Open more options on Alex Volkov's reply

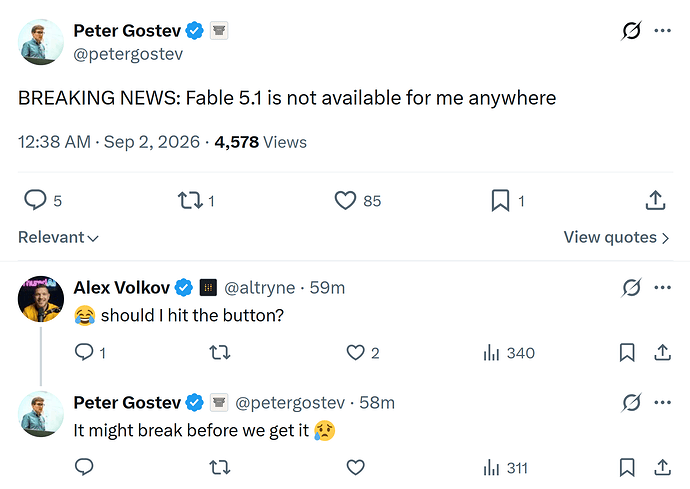662,288
